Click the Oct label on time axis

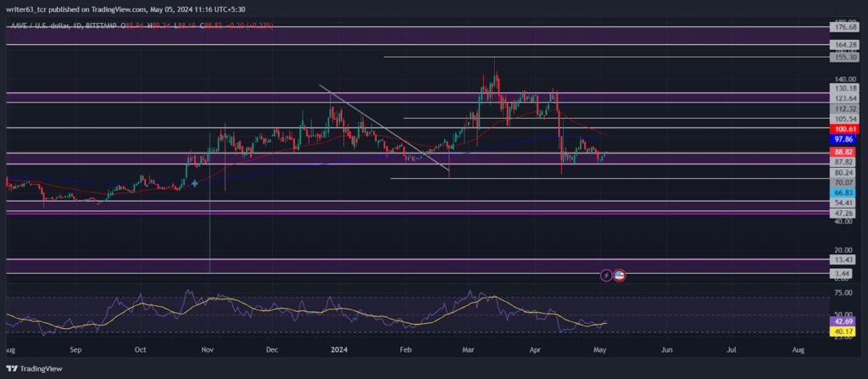[141, 351]
